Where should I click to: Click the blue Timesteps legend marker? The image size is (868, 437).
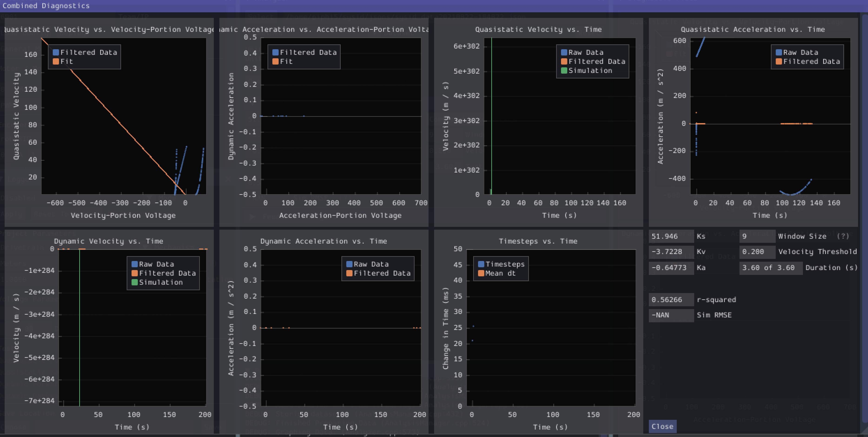(x=482, y=264)
